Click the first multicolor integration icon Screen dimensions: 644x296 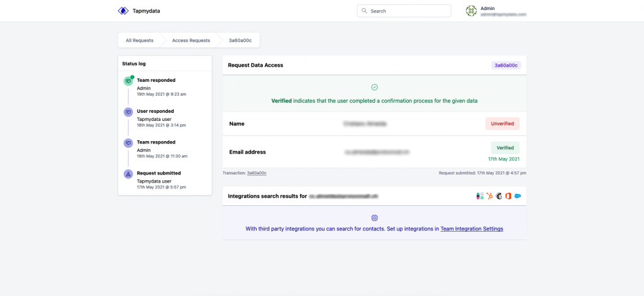coord(480,196)
